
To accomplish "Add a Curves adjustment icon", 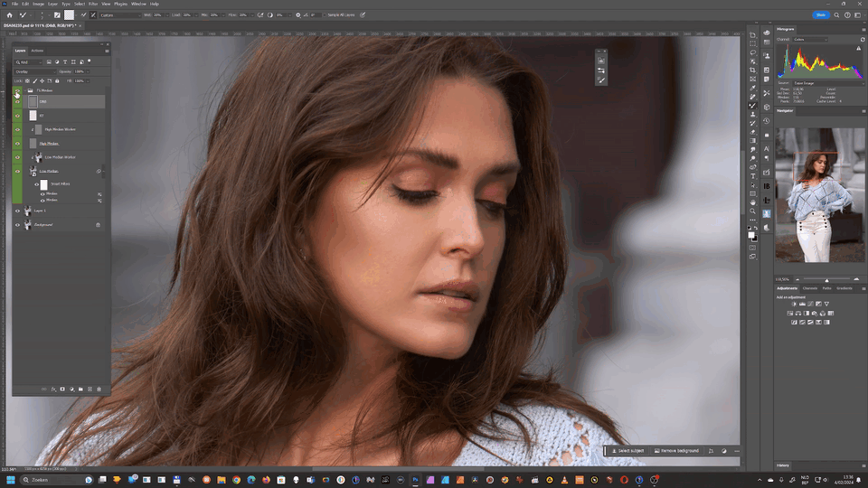I will (x=810, y=304).
